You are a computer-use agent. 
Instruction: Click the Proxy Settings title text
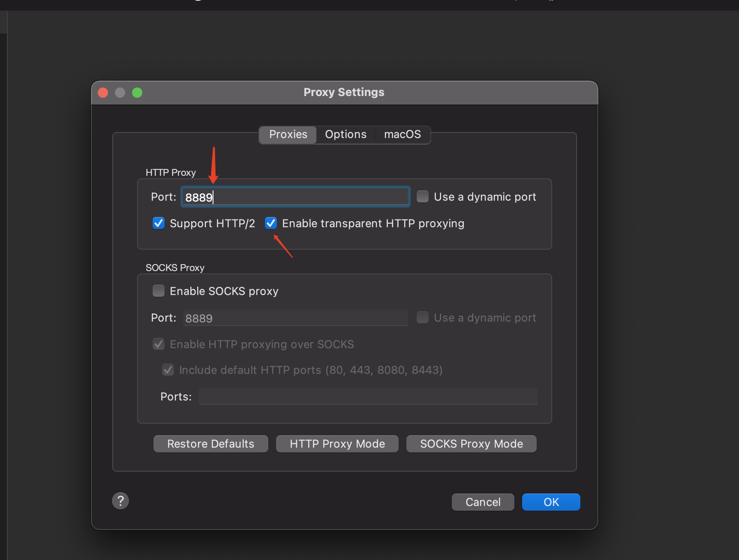(x=344, y=92)
